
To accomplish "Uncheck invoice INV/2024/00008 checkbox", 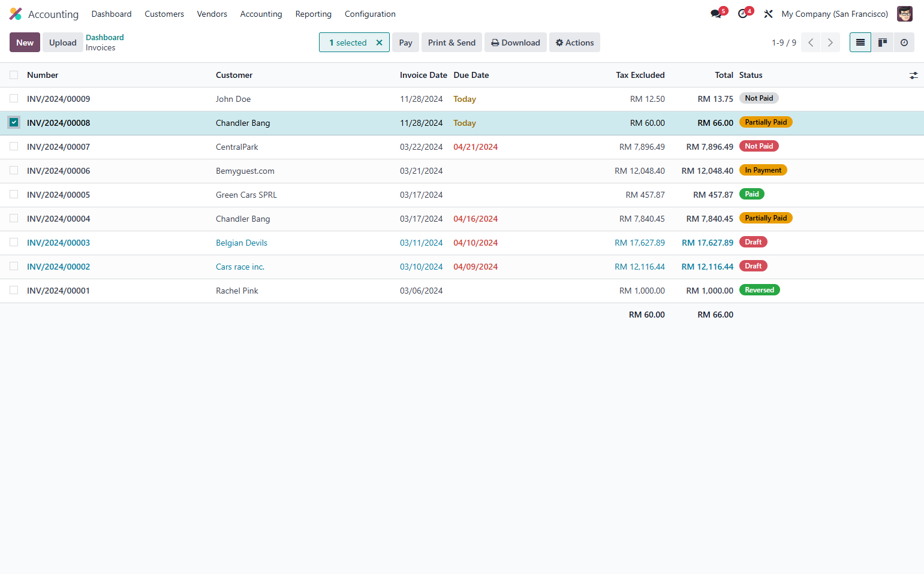I will [14, 122].
